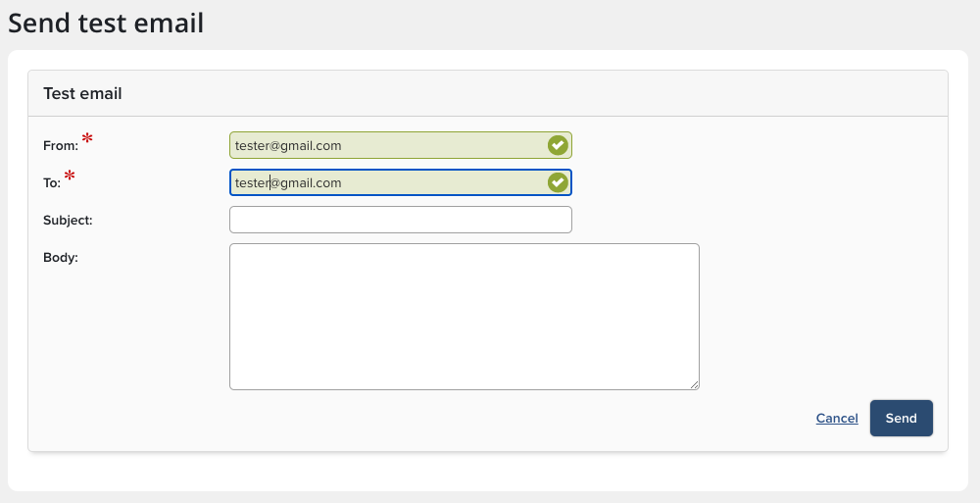Click the green checkmark in From field
The width and height of the screenshot is (980, 503).
(x=558, y=145)
